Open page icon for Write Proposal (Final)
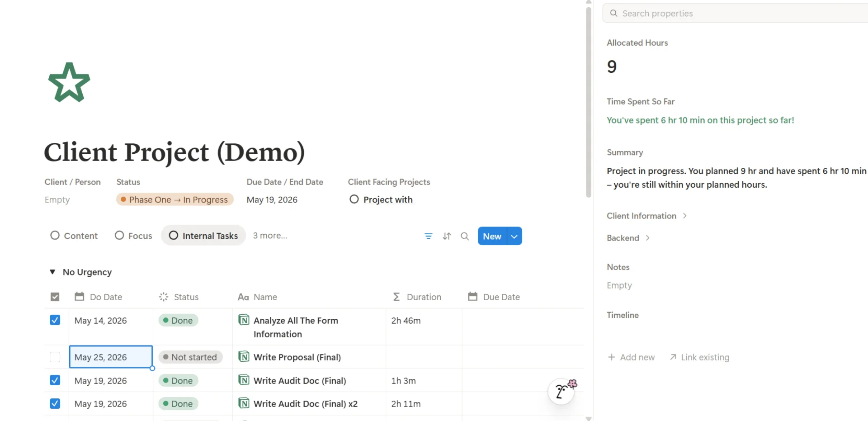 (244, 357)
